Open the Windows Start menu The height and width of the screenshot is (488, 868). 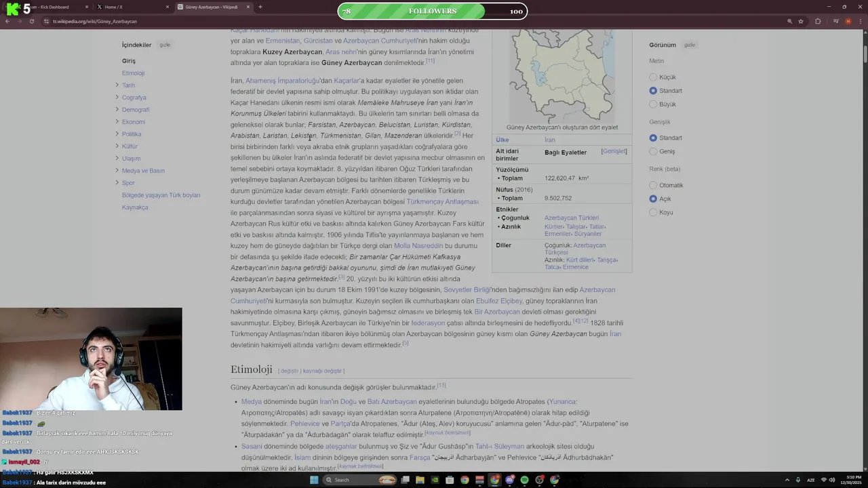coord(314,480)
